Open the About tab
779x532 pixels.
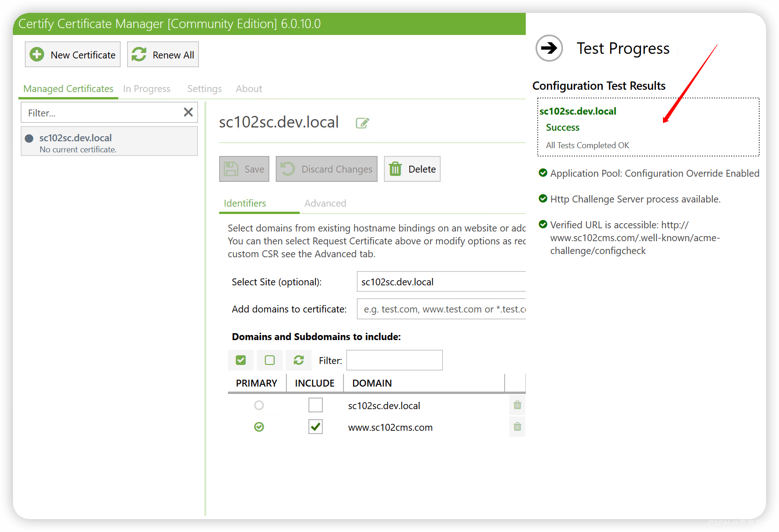pos(249,89)
